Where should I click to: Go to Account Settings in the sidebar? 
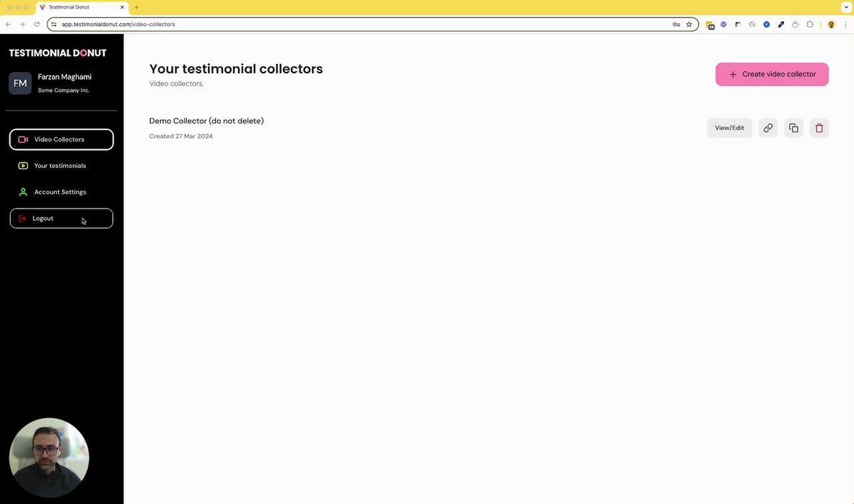coord(61,192)
